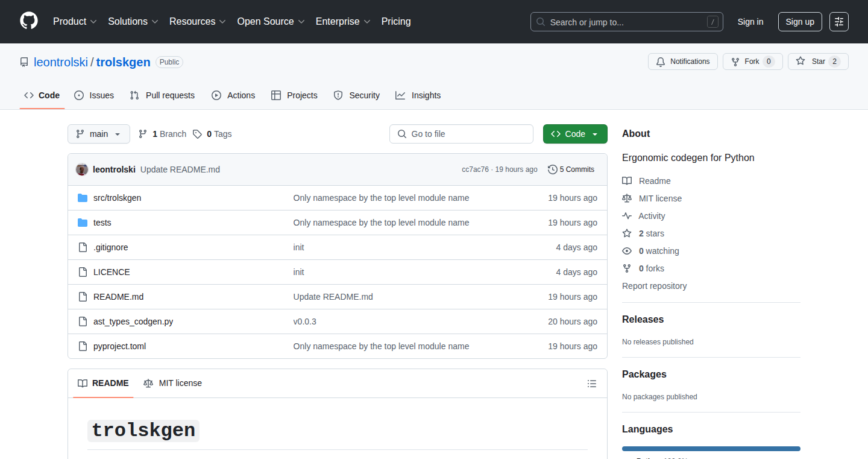The width and height of the screenshot is (868, 459).
Task: Expand the Resources menu
Action: (198, 21)
